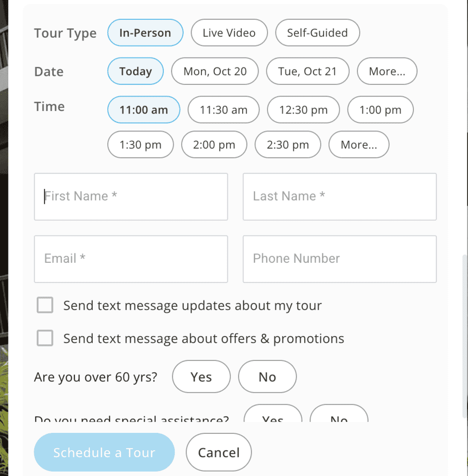Pick the Self-Guided tour option

(317, 33)
